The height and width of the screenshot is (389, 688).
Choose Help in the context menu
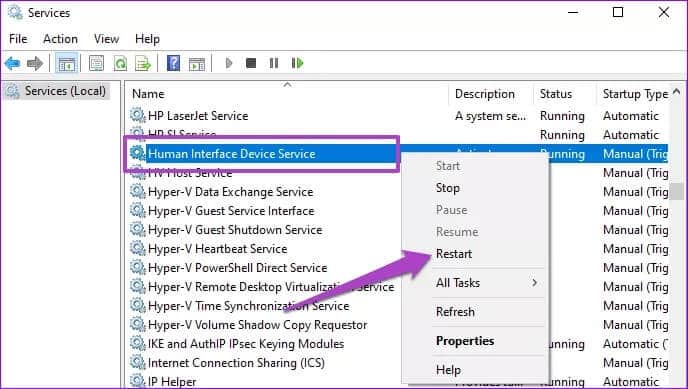[x=448, y=370]
